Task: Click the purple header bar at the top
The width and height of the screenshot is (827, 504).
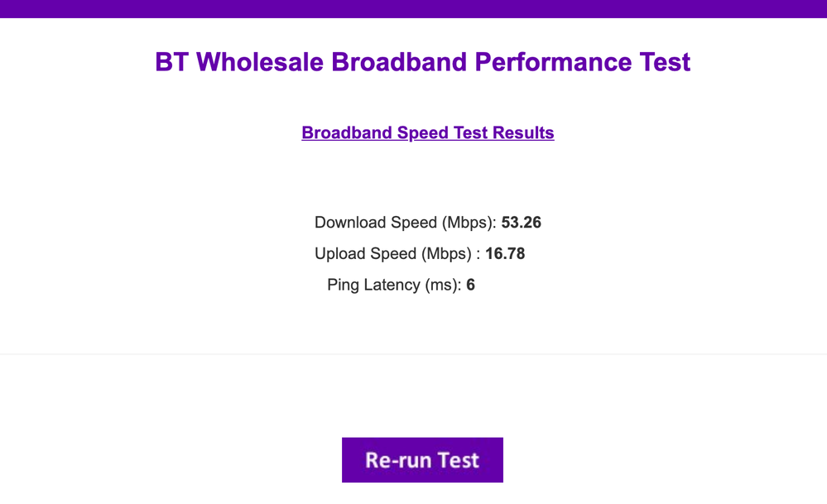Action: tap(413, 8)
